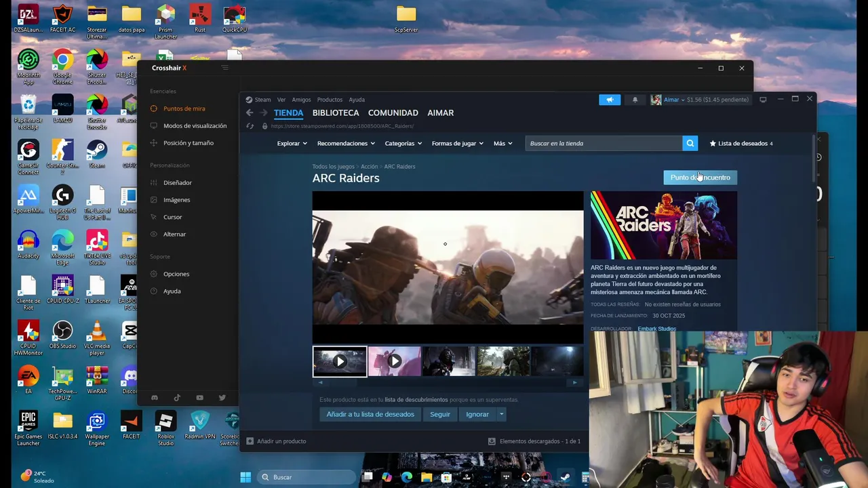
Task: Expand the Más store dropdown
Action: coord(503,143)
